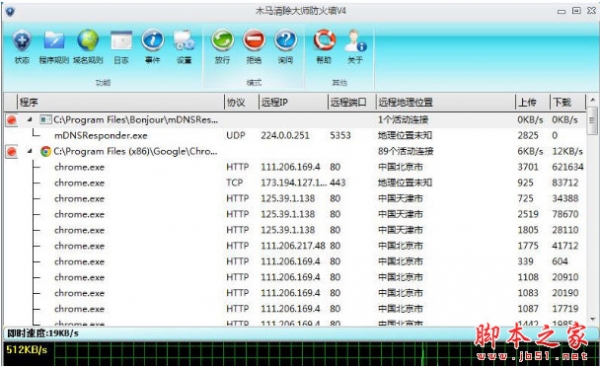Collapse the Bonjour mDNSResponder tree node
The height and width of the screenshot is (367, 600).
30,120
